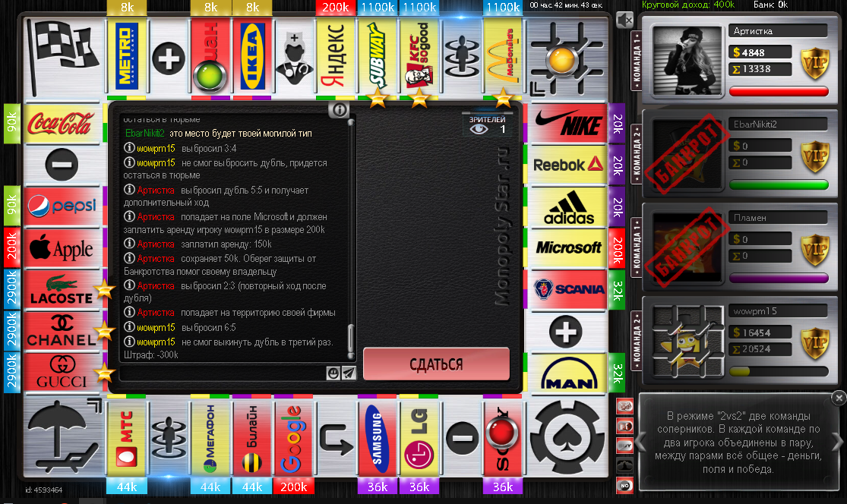Viewport: 847px width, 504px height.
Task: Click the id: 4593464 text
Action: pyautogui.click(x=44, y=490)
